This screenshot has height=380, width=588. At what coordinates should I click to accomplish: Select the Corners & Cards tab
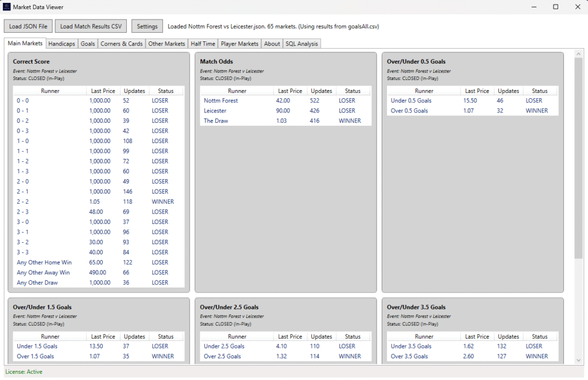point(121,43)
